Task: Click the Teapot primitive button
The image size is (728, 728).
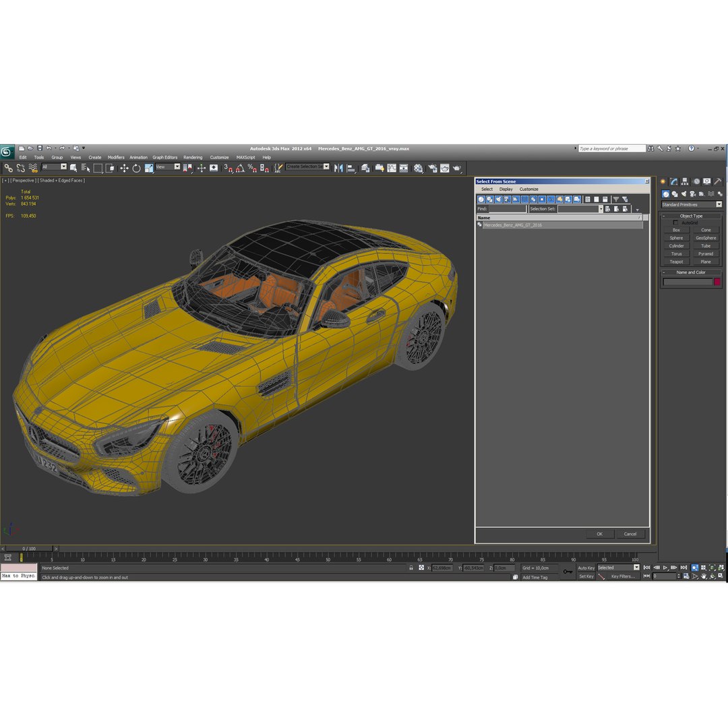Action: pyautogui.click(x=676, y=262)
